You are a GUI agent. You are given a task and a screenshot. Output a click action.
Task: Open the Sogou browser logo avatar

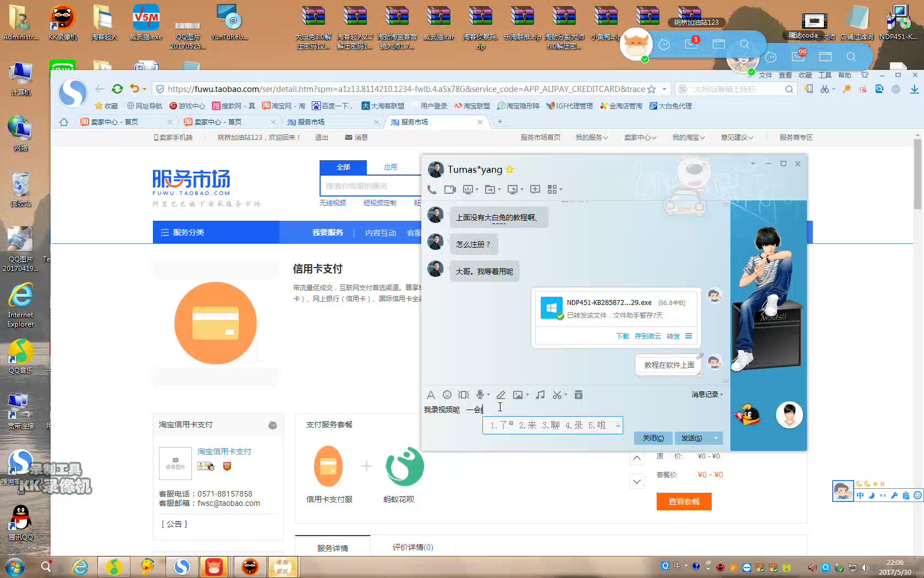[x=73, y=92]
